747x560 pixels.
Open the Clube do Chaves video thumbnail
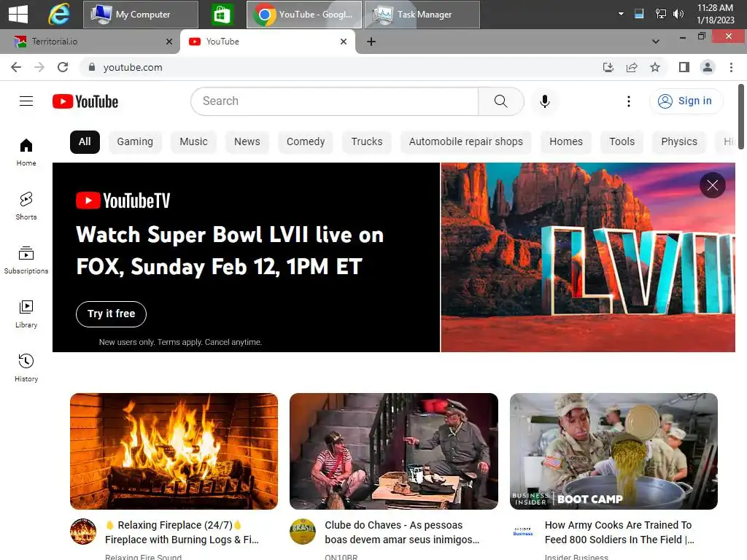pyautogui.click(x=393, y=451)
